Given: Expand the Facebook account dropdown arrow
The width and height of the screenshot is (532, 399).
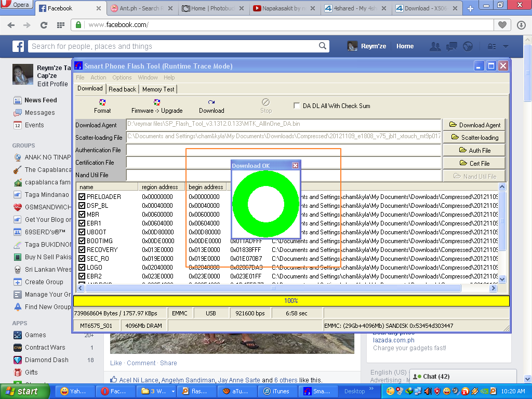Looking at the screenshot, I should (505, 46).
